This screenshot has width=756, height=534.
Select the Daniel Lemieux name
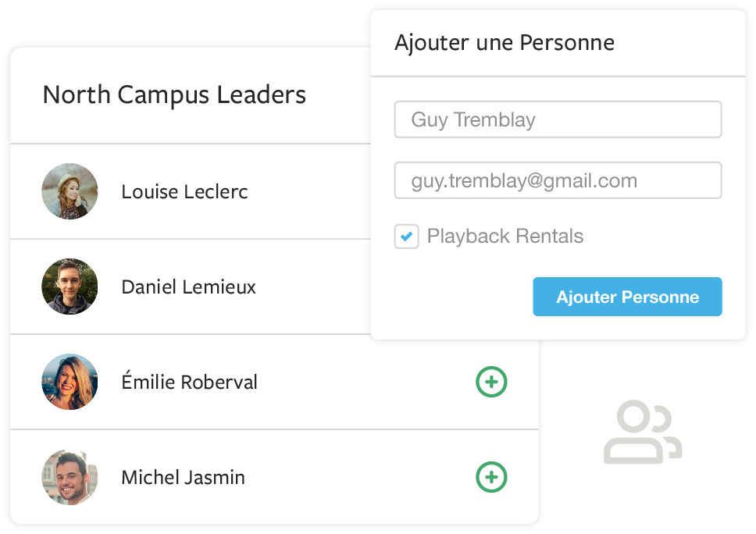(x=188, y=287)
